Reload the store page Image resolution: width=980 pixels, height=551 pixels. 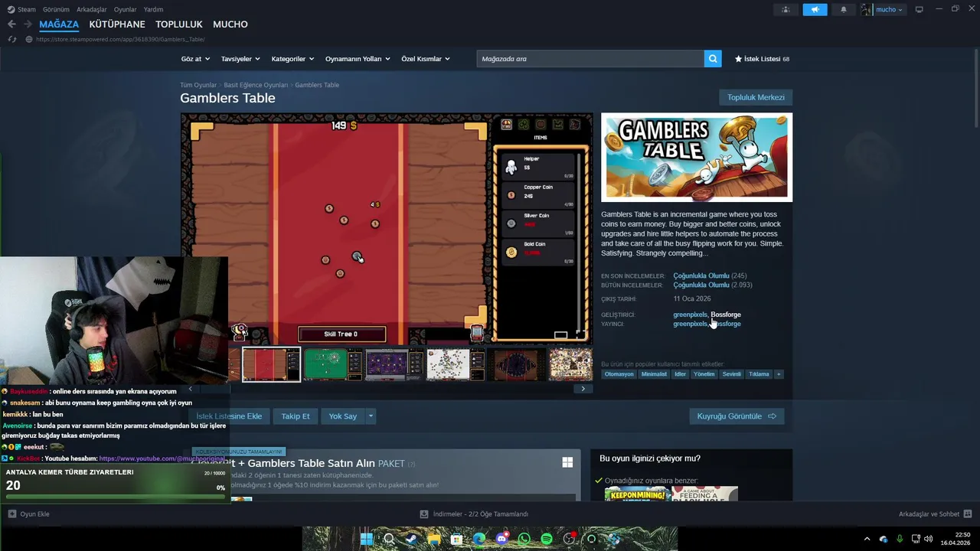point(12,39)
